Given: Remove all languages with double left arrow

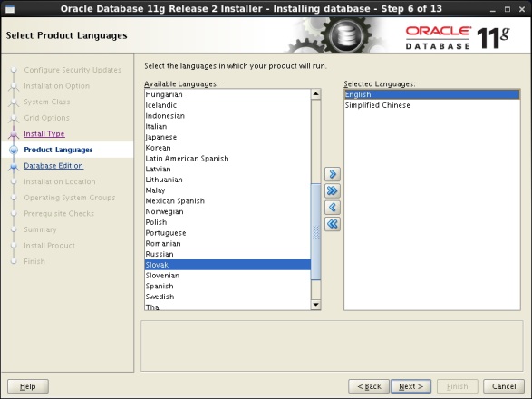Looking at the screenshot, I should pos(333,224).
